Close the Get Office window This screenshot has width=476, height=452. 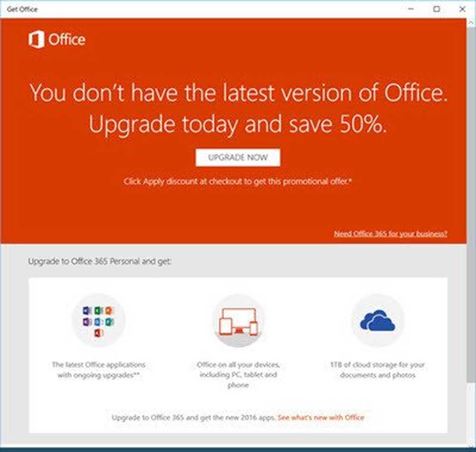click(463, 9)
